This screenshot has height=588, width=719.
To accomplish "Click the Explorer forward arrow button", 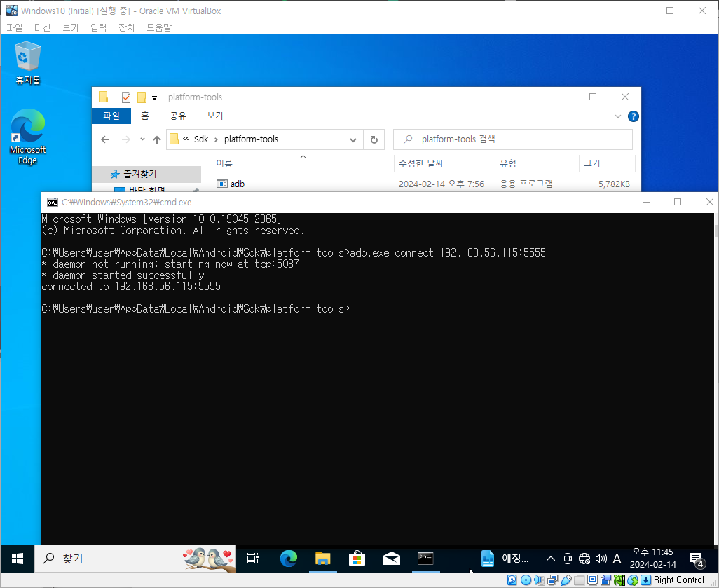I will (x=125, y=139).
